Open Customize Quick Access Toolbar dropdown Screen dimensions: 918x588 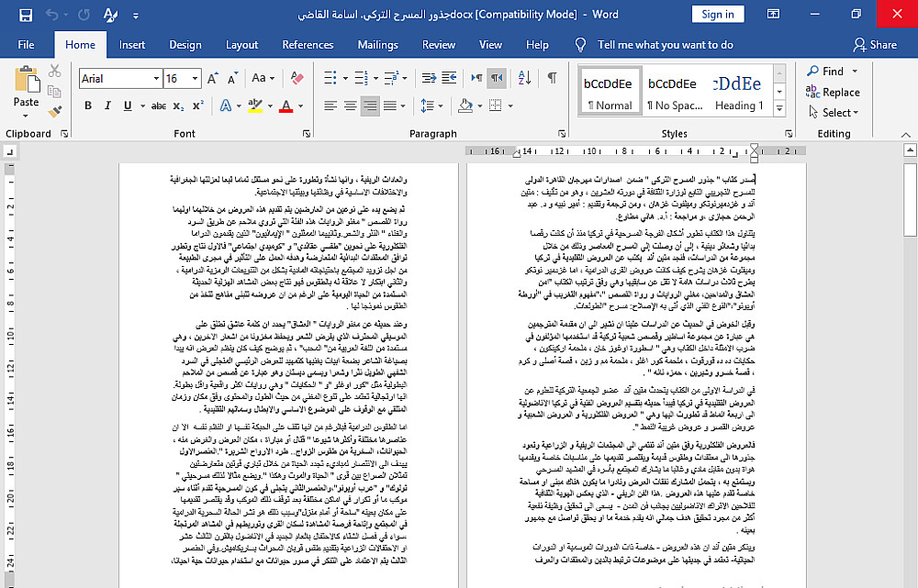136,16
